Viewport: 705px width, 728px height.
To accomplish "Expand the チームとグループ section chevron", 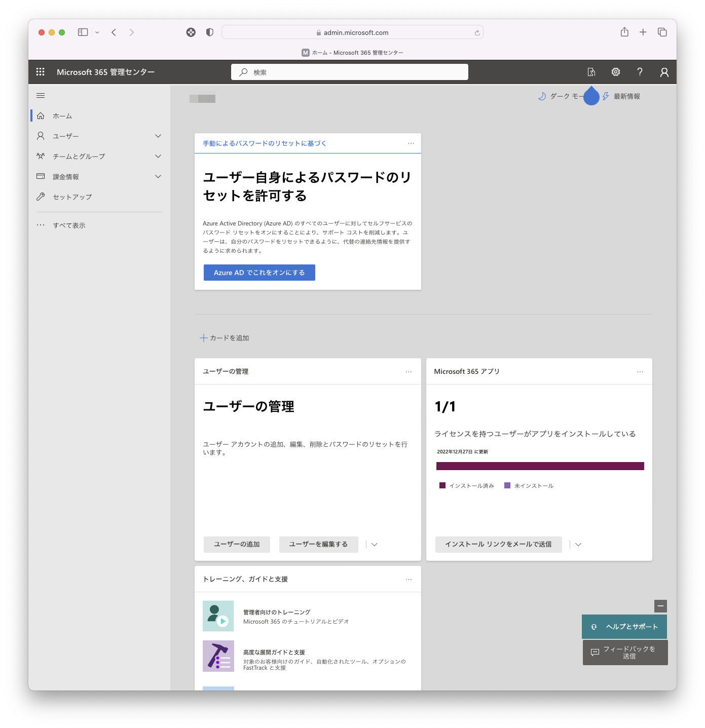I will 158,156.
